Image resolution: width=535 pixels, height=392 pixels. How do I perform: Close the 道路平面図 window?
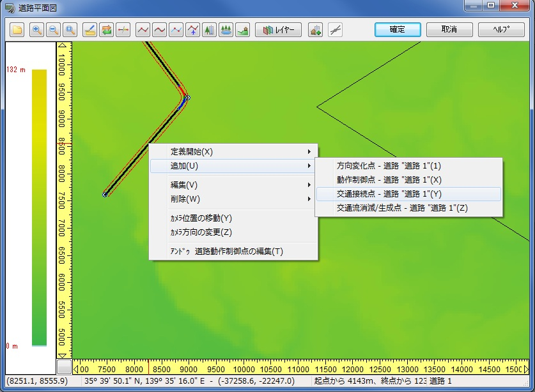click(x=515, y=6)
